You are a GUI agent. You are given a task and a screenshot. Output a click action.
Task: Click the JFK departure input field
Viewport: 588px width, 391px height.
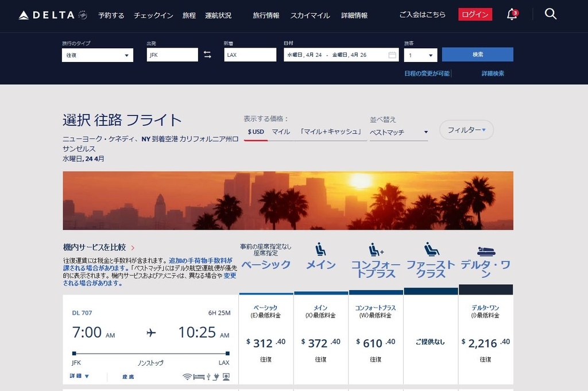point(172,55)
